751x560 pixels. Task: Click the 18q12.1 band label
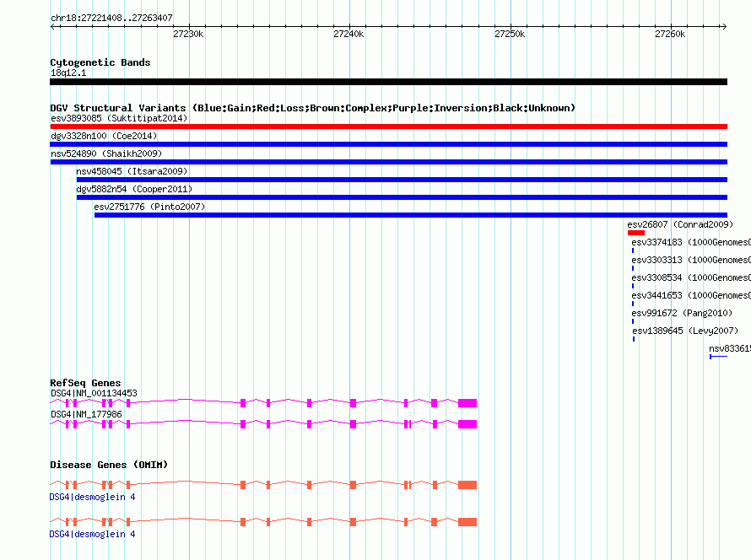(68, 73)
